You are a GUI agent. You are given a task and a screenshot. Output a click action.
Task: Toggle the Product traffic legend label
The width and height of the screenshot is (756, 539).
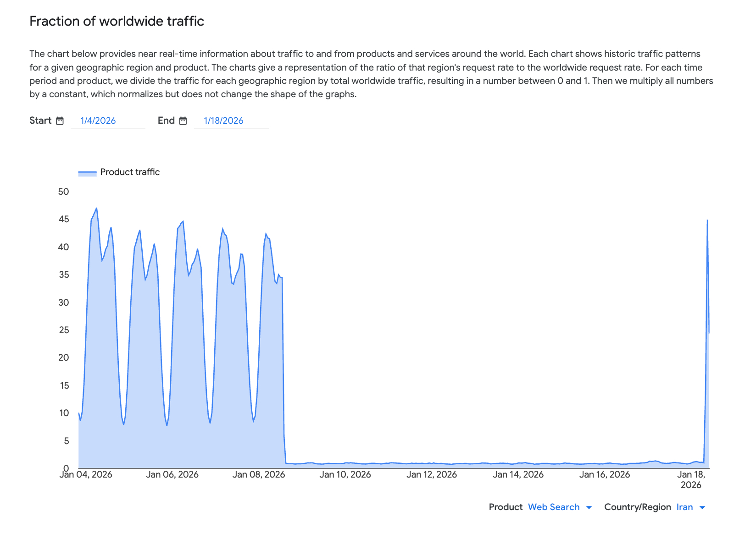[130, 172]
